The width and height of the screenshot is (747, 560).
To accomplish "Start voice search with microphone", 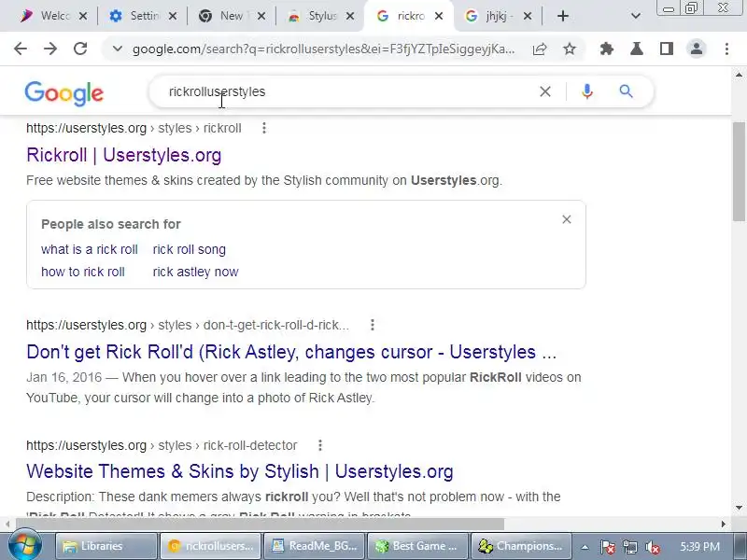I will coord(587,91).
